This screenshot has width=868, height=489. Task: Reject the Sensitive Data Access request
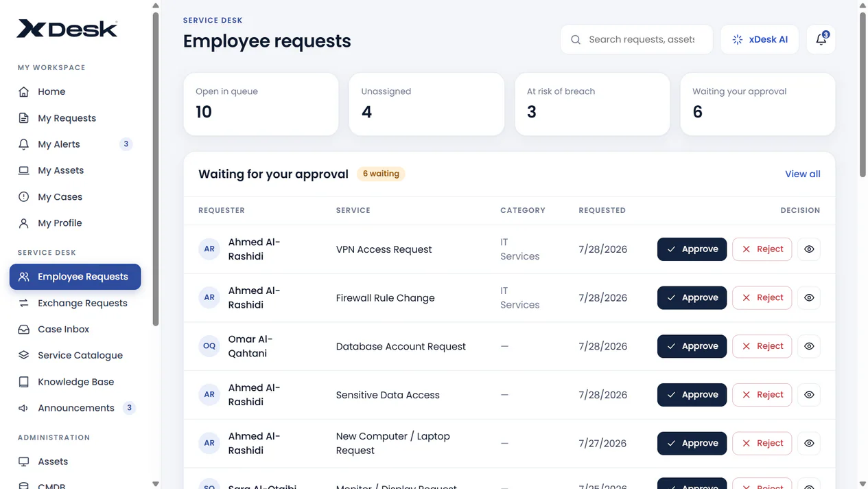coord(762,395)
